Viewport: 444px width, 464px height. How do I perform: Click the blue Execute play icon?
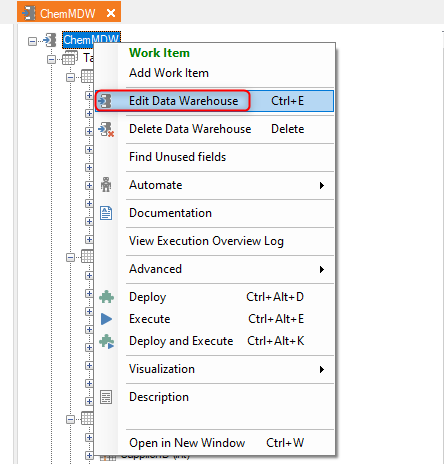point(106,319)
